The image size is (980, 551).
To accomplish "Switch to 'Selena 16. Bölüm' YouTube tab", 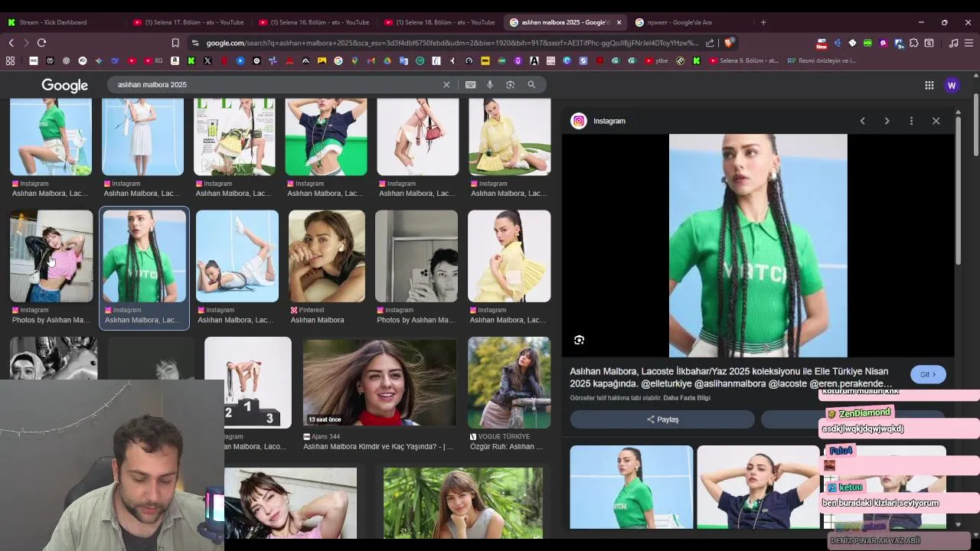I will point(313,22).
